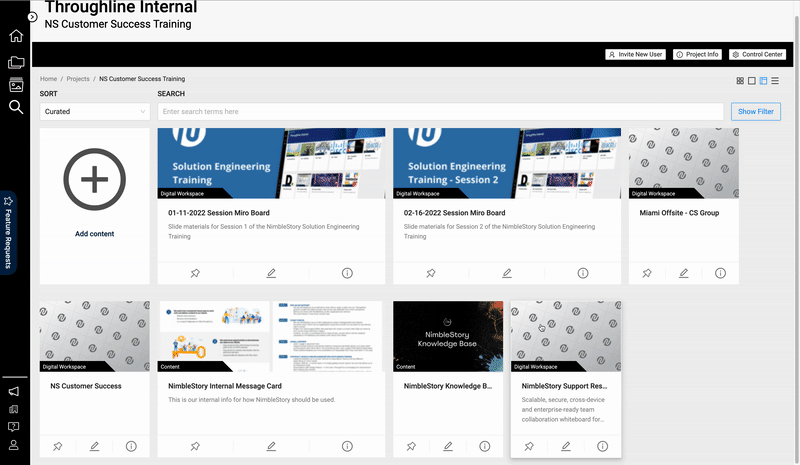Click the search magnifier in left sidebar
Screen dimensions: 800x465
point(16,107)
